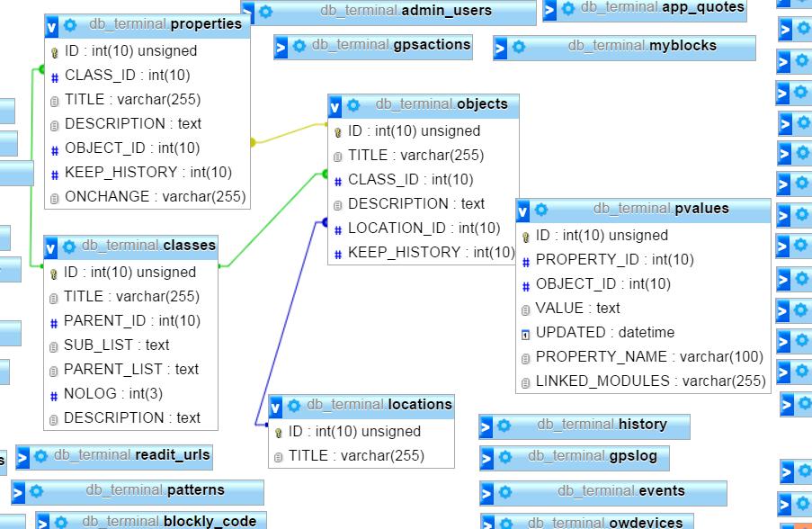Screen dimensions: 812x529
Task: Open gear options for gpslog table
Action: [504, 457]
